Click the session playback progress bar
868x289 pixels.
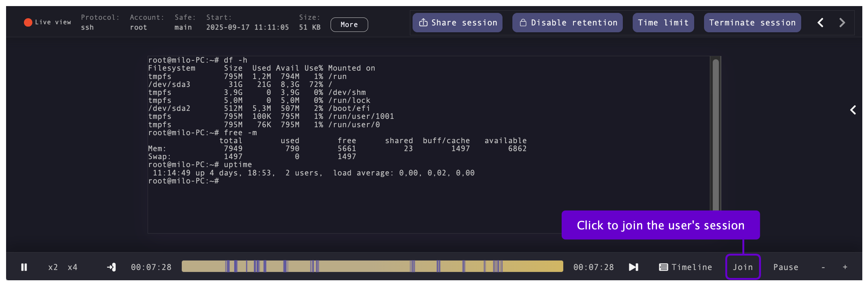(x=372, y=266)
